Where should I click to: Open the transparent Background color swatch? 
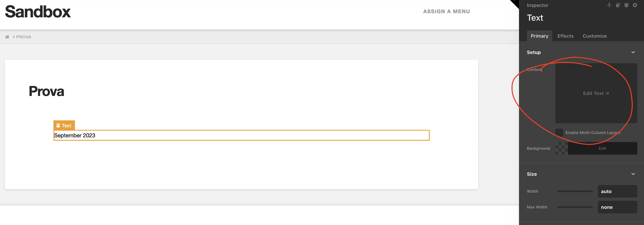tap(562, 148)
